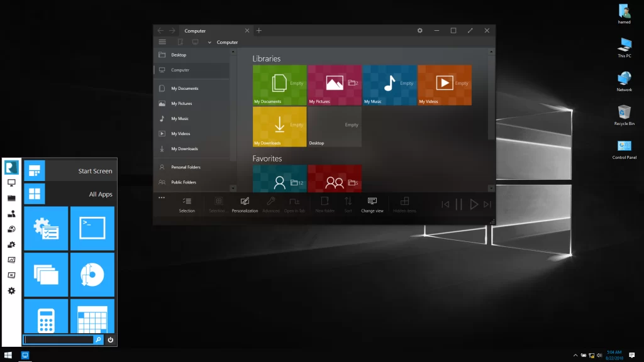
Task: Toggle the Selection mode in the toolbar
Action: pyautogui.click(x=187, y=204)
